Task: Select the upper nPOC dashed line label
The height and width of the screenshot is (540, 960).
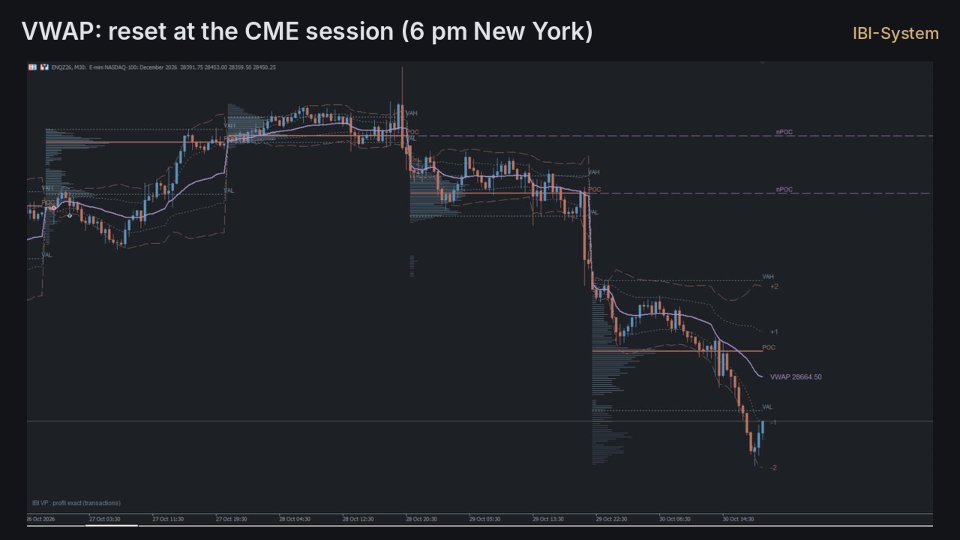Action: pyautogui.click(x=784, y=132)
